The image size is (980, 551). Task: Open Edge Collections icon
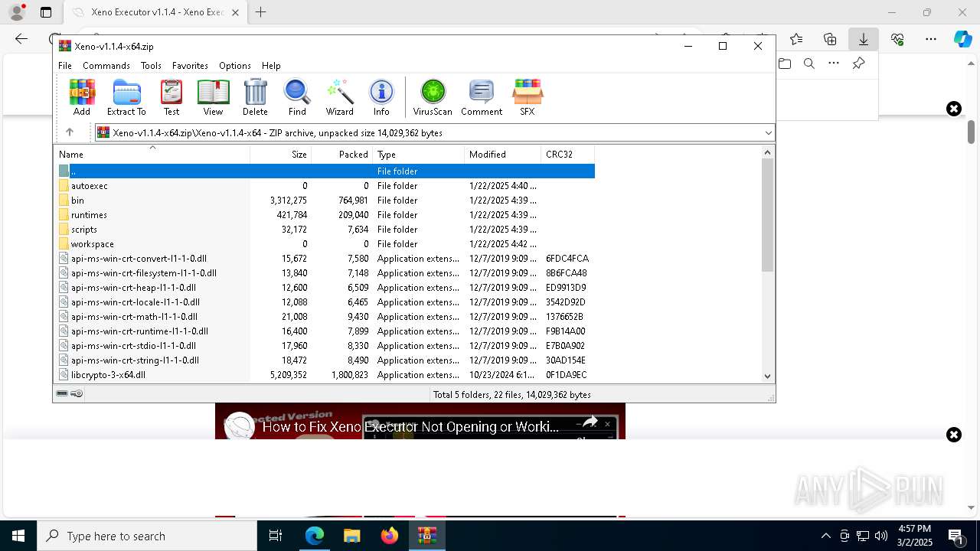click(x=830, y=39)
